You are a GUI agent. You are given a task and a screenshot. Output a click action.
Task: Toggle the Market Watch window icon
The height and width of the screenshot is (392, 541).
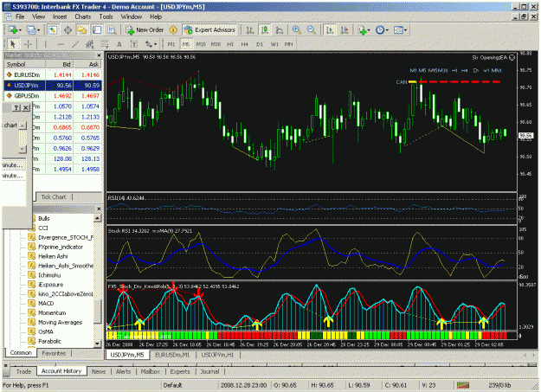tap(53, 30)
